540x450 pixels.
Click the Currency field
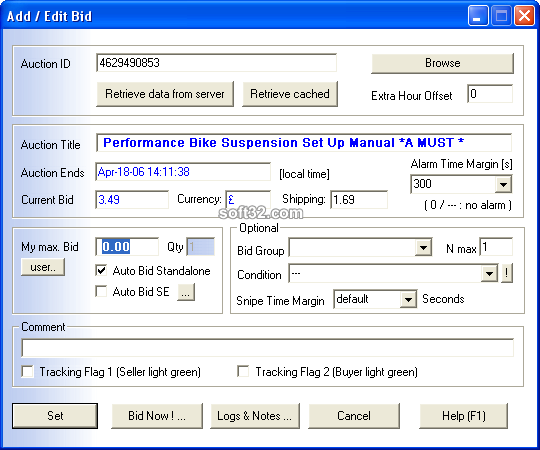click(248, 200)
